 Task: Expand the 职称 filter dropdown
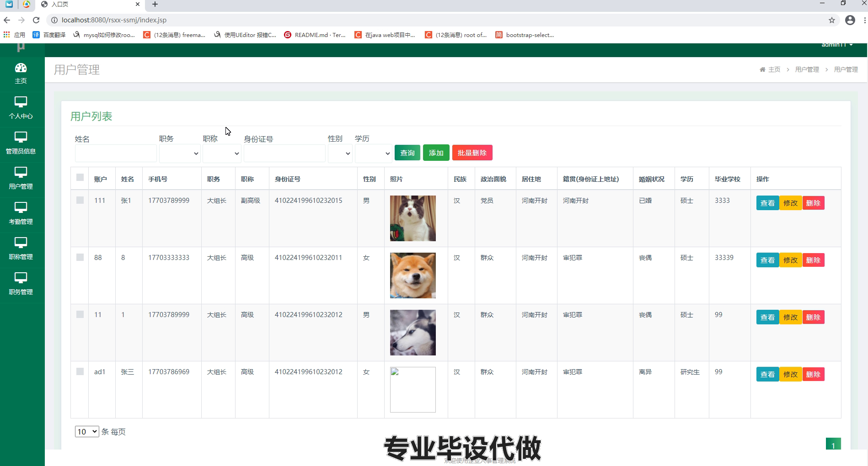(x=222, y=154)
